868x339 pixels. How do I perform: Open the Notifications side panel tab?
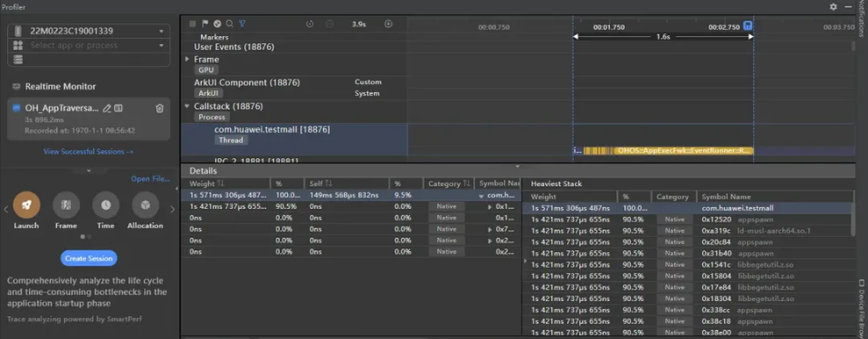coord(862,18)
